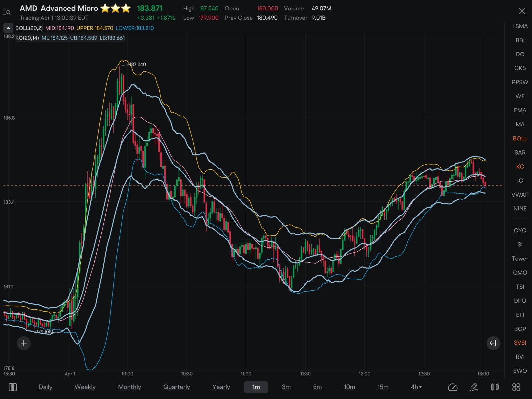Viewport: 532px width, 399px height.
Task: Click the Prev Close 180.490 value
Action: 267,18
